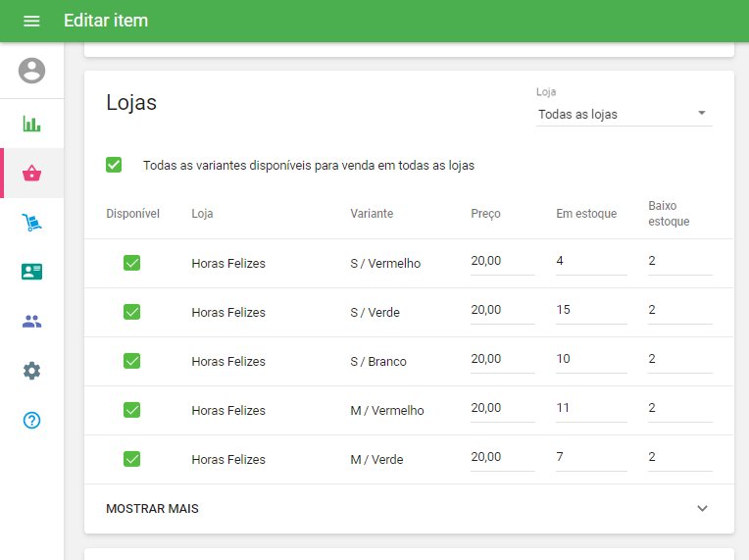Open the customers people icon

31,322
